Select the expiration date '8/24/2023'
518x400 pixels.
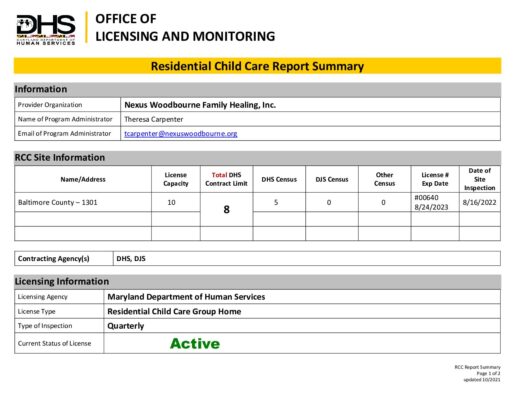coord(431,207)
